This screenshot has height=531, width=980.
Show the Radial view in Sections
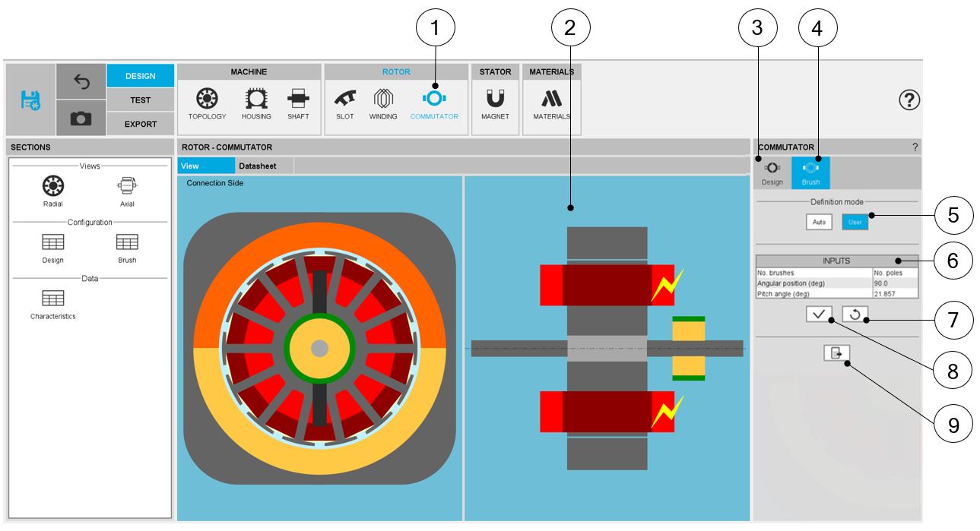53,190
